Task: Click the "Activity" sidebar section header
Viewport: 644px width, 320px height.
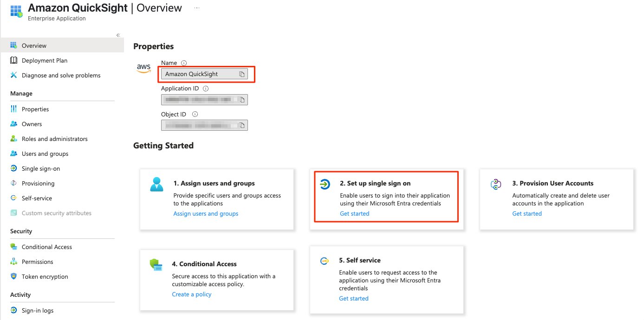Action: point(20,295)
